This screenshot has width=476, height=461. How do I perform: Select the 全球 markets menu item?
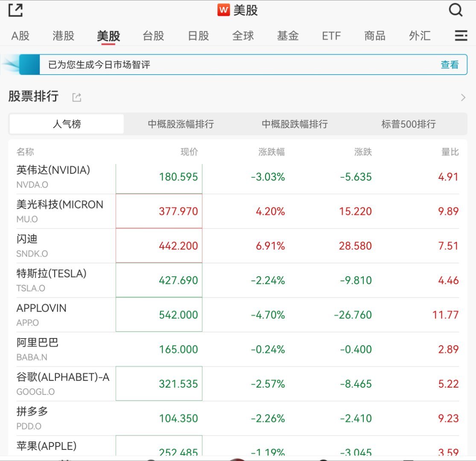(242, 36)
